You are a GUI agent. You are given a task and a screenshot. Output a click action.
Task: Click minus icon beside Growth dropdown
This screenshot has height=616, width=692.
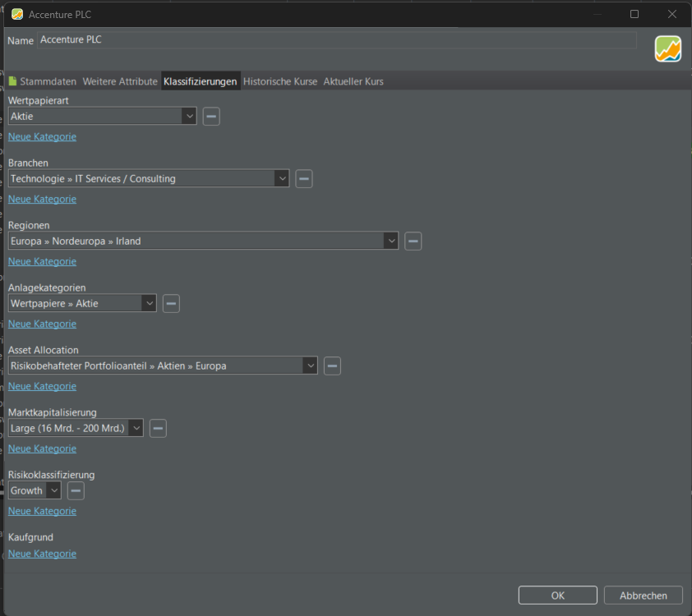pos(76,491)
